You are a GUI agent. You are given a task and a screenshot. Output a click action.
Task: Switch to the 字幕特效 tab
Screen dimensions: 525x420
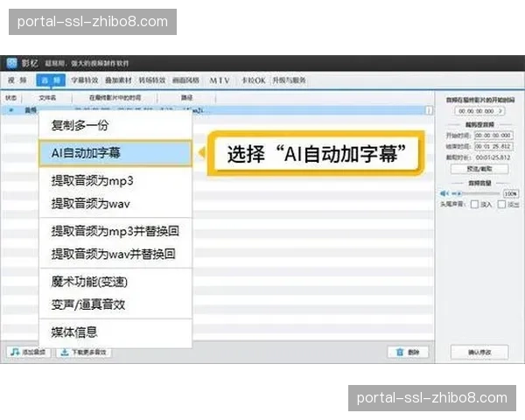84,80
